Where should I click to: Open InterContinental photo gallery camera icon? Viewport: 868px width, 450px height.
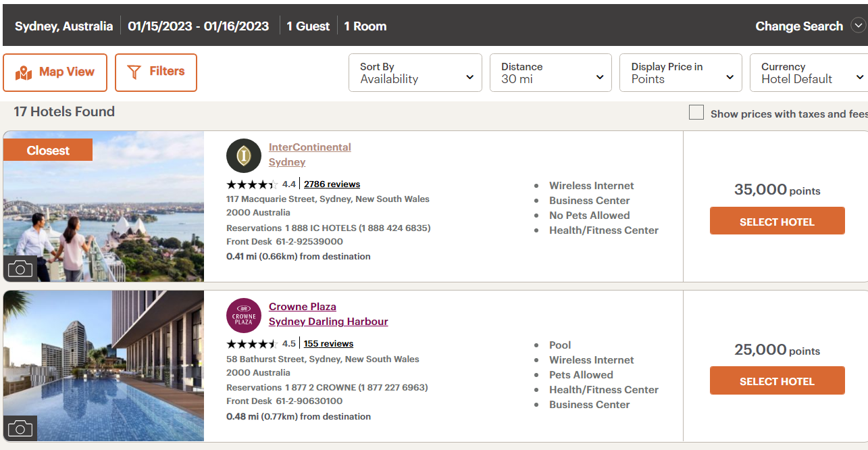pyautogui.click(x=20, y=269)
